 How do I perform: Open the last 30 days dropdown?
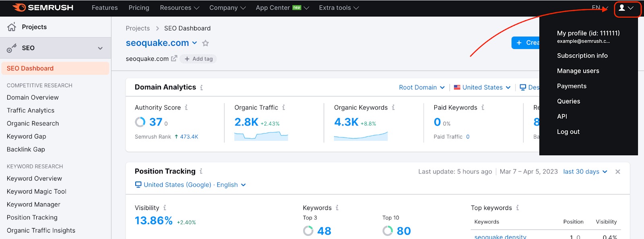pyautogui.click(x=585, y=171)
